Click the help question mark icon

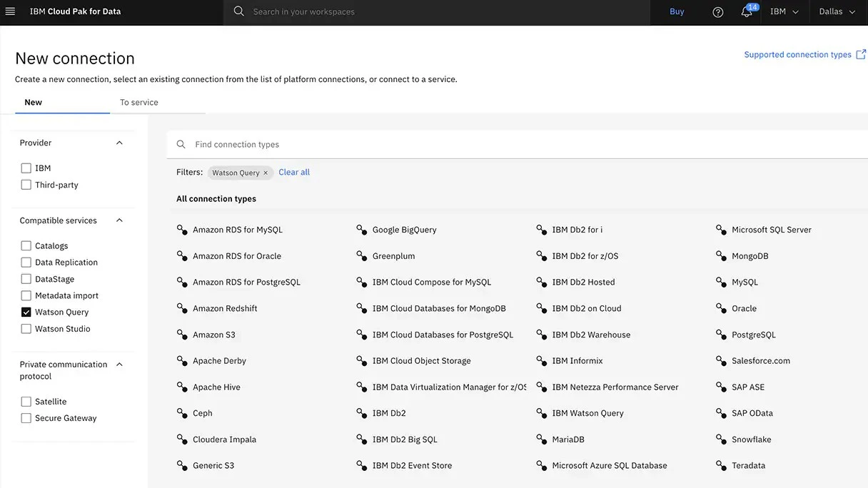pyautogui.click(x=718, y=12)
